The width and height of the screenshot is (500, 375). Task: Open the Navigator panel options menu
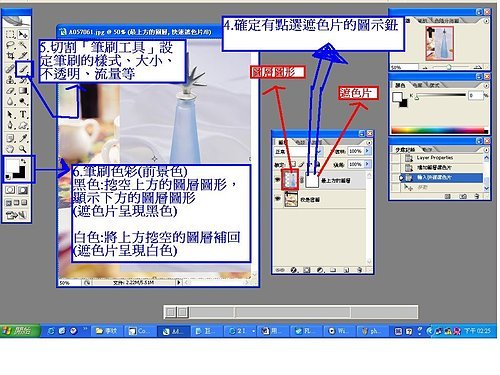coord(486,21)
